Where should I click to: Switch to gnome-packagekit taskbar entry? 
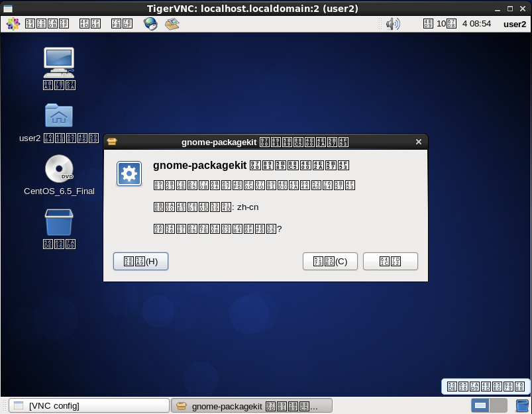tap(251, 405)
